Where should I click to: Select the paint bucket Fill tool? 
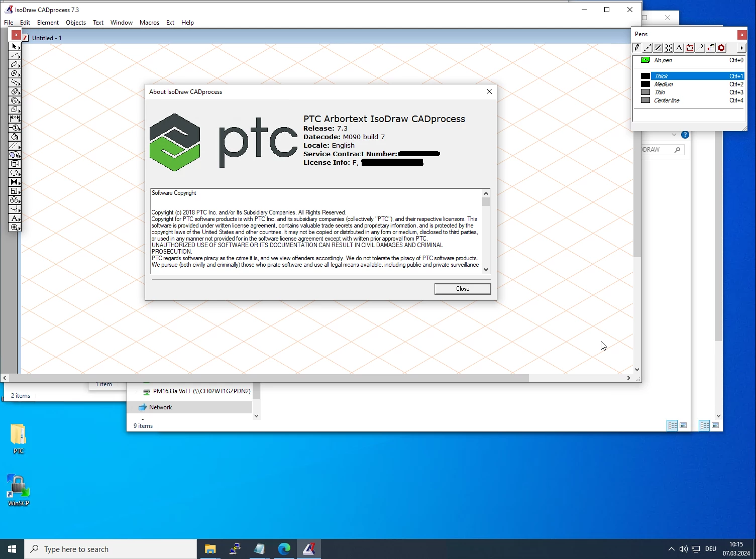tap(15, 137)
